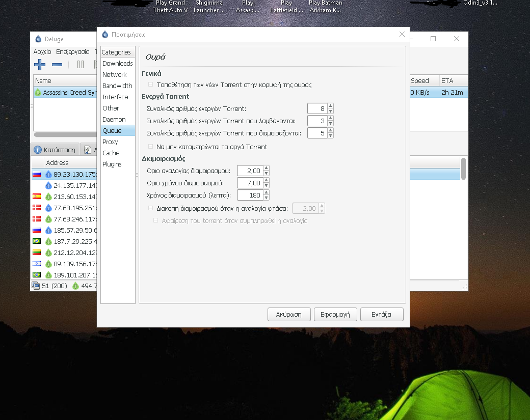Viewport: 530px width, 420px height.
Task: Open Shiginima Launcher desktop shortcut
Action: coord(209,7)
